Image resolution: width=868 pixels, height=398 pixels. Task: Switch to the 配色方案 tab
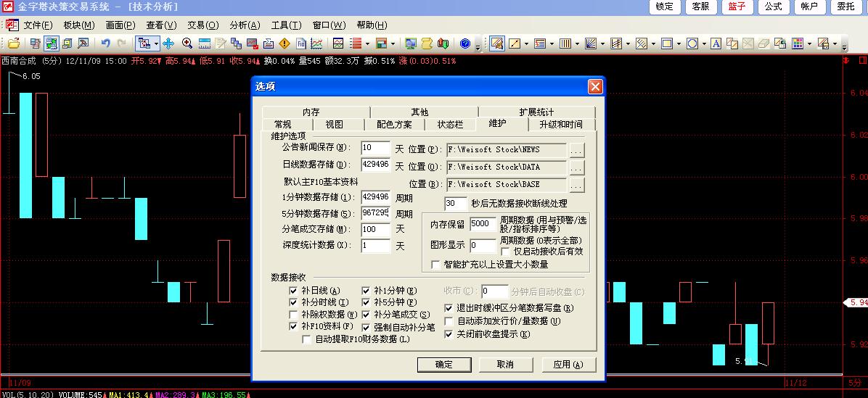click(x=394, y=124)
